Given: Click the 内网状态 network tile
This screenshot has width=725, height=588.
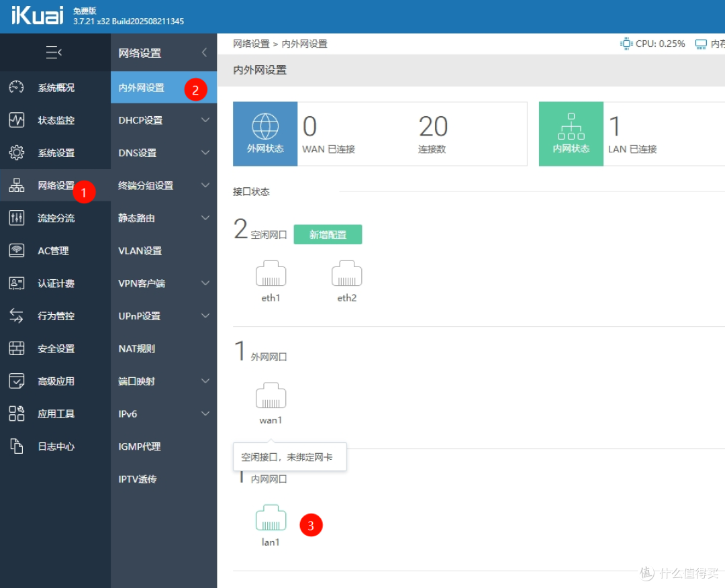Looking at the screenshot, I should (571, 134).
